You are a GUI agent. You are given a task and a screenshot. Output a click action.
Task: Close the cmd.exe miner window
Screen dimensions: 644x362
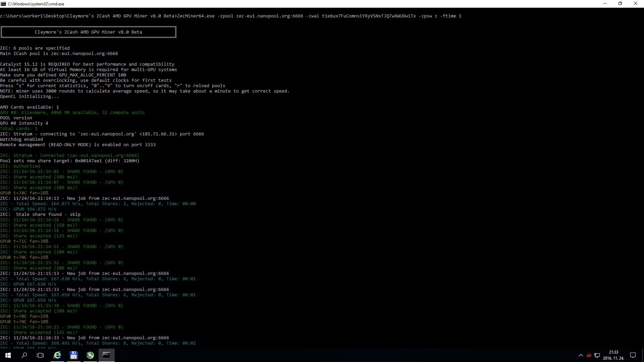635,4
